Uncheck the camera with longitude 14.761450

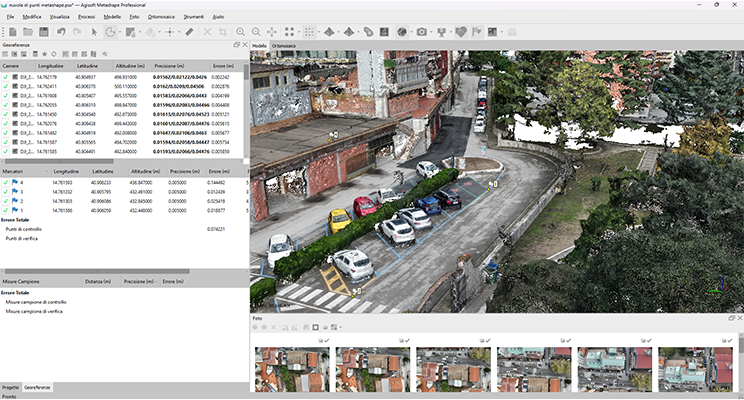pos(5,114)
